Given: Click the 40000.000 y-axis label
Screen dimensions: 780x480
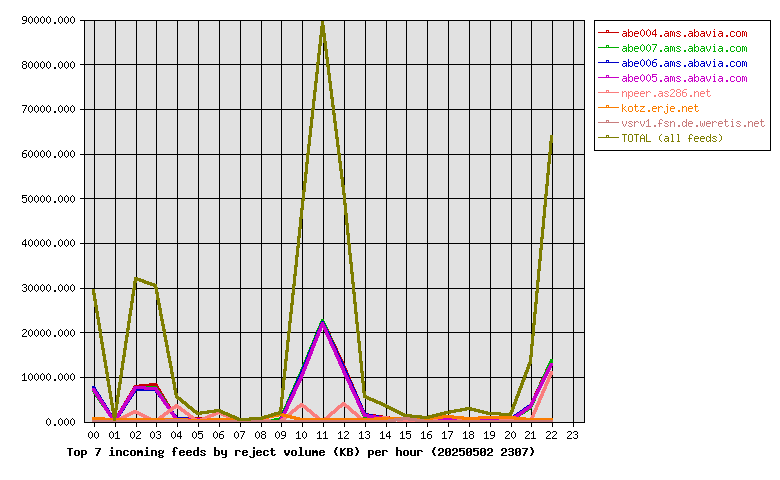Looking at the screenshot, I should tap(48, 243).
